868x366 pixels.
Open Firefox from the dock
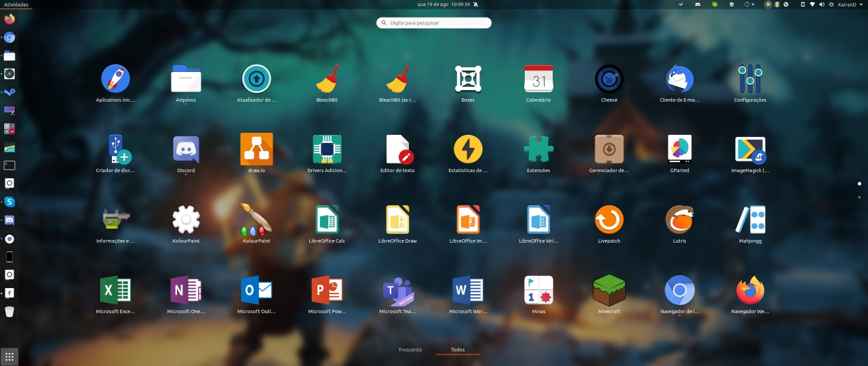pyautogui.click(x=9, y=20)
